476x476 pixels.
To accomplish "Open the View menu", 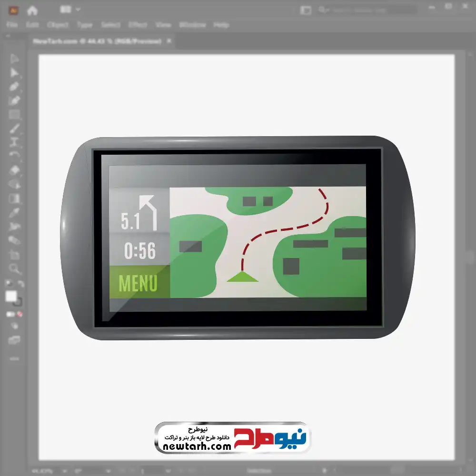I will point(163,25).
